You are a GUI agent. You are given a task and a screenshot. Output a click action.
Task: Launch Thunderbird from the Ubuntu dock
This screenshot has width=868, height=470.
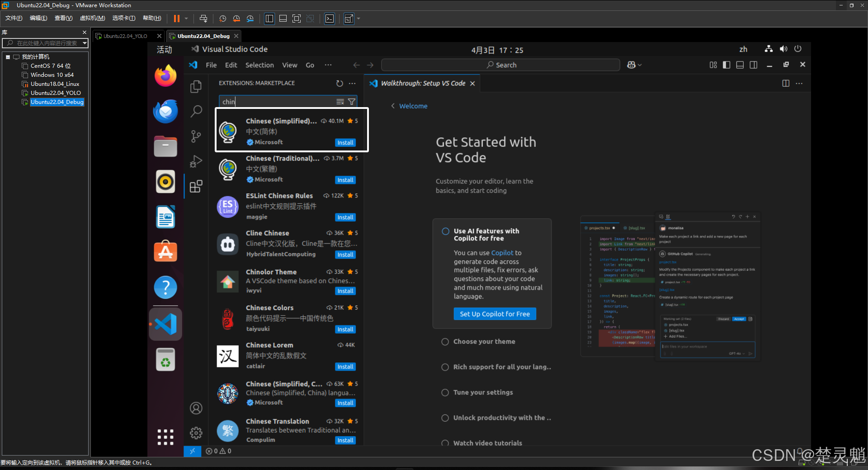pyautogui.click(x=165, y=111)
